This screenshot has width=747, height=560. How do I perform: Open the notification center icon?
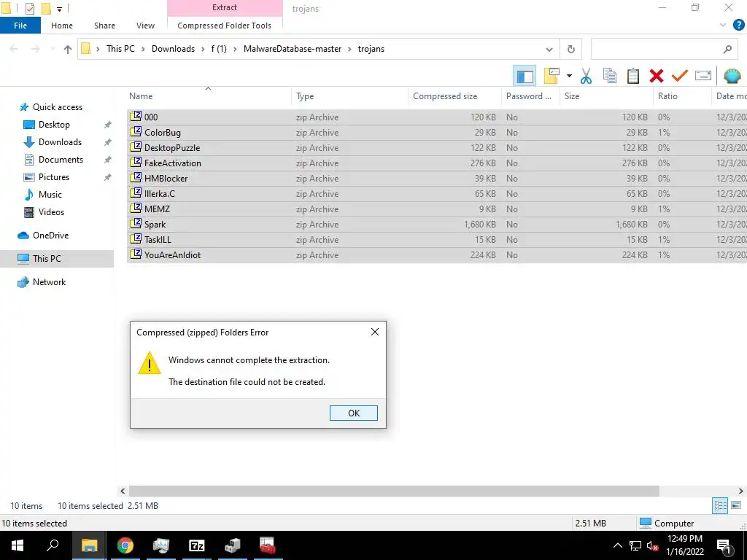click(x=724, y=546)
